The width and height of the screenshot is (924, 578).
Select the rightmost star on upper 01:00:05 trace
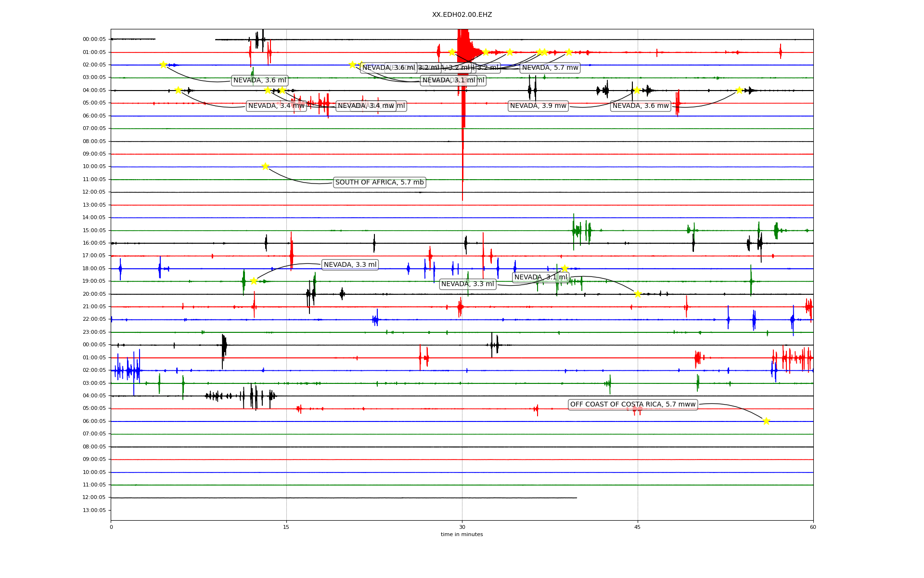pos(569,53)
